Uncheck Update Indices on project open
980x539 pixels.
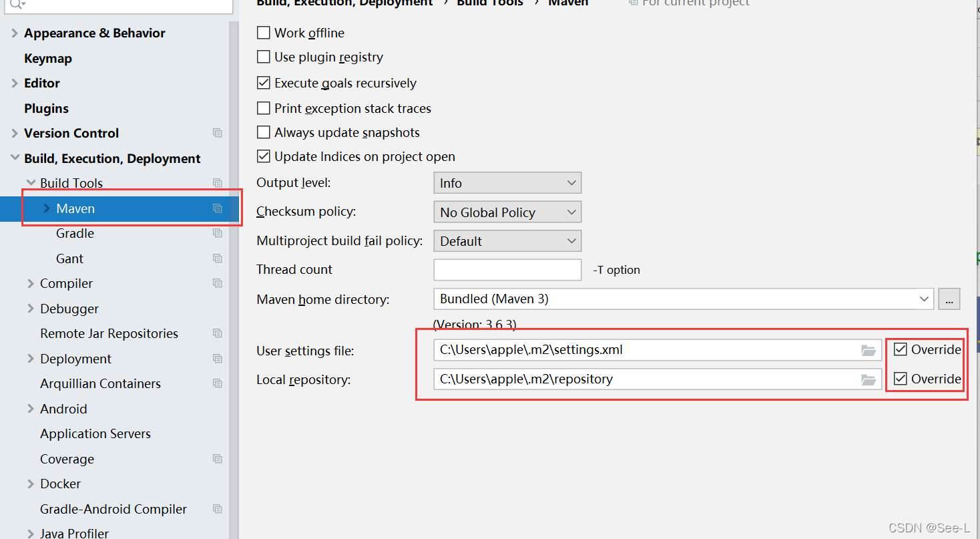[x=264, y=156]
